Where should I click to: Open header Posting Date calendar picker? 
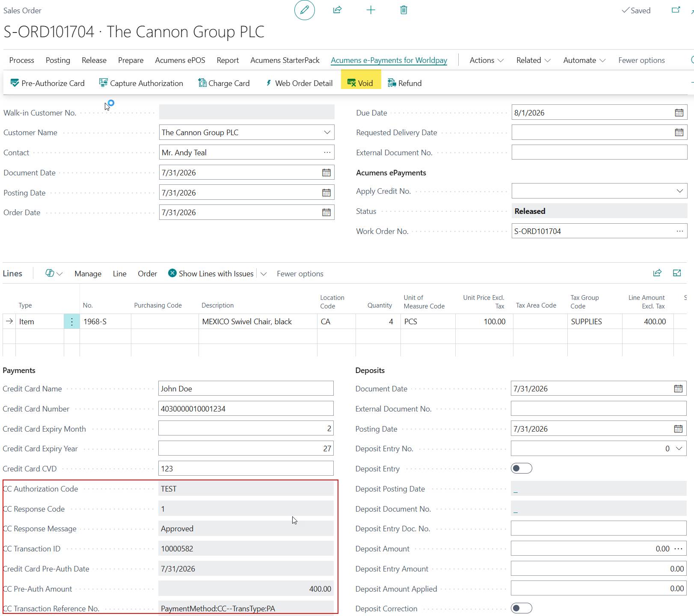(326, 193)
